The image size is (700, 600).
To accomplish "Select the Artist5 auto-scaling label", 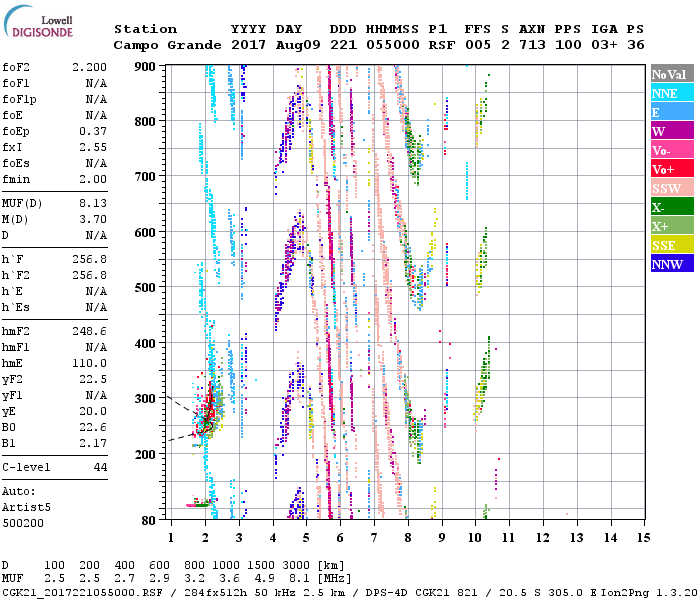I will pos(25,507).
